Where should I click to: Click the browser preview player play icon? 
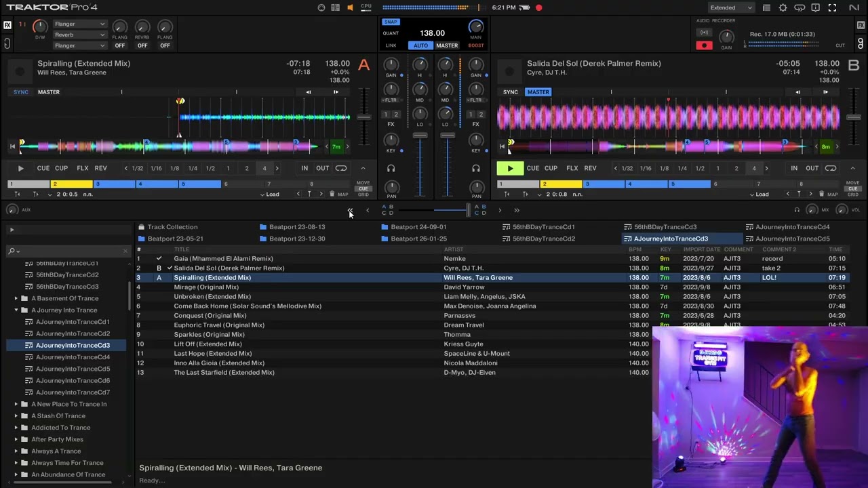pos(12,230)
